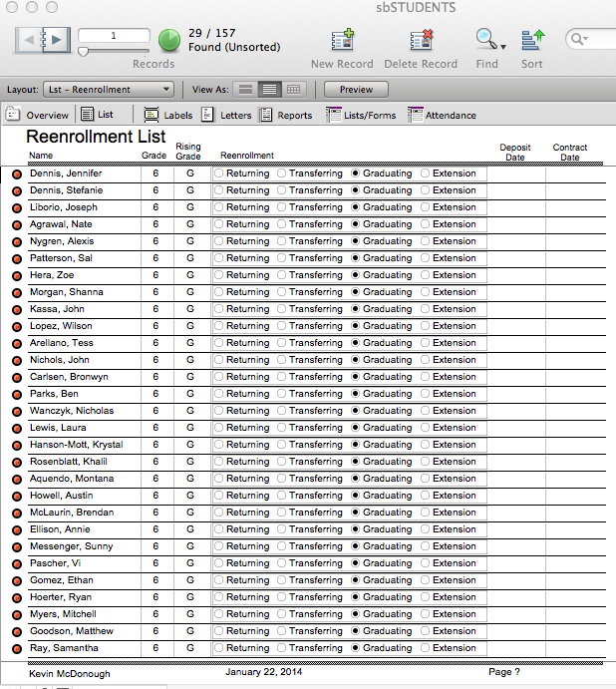
Task: Switch to form view icon
Action: 245,90
